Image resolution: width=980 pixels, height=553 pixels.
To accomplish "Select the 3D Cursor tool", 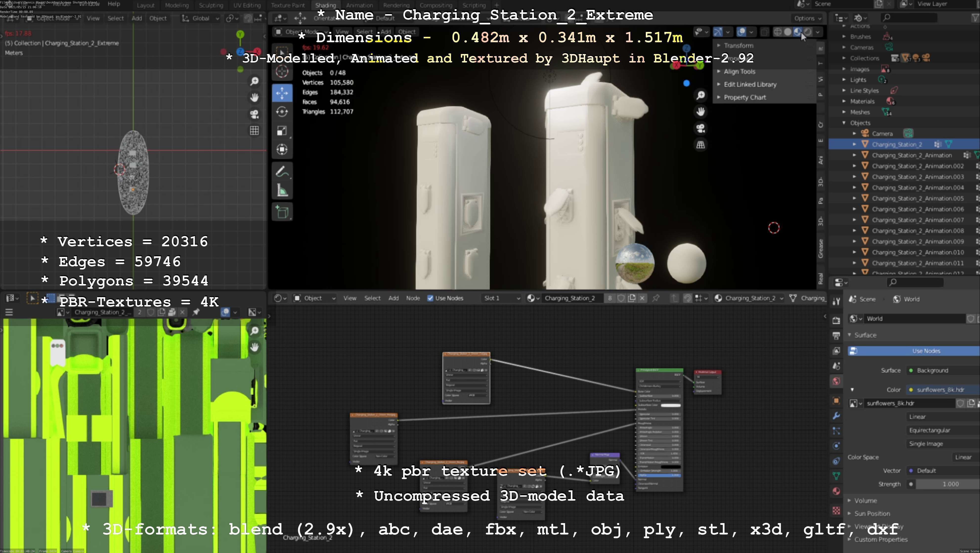I will pyautogui.click(x=282, y=71).
